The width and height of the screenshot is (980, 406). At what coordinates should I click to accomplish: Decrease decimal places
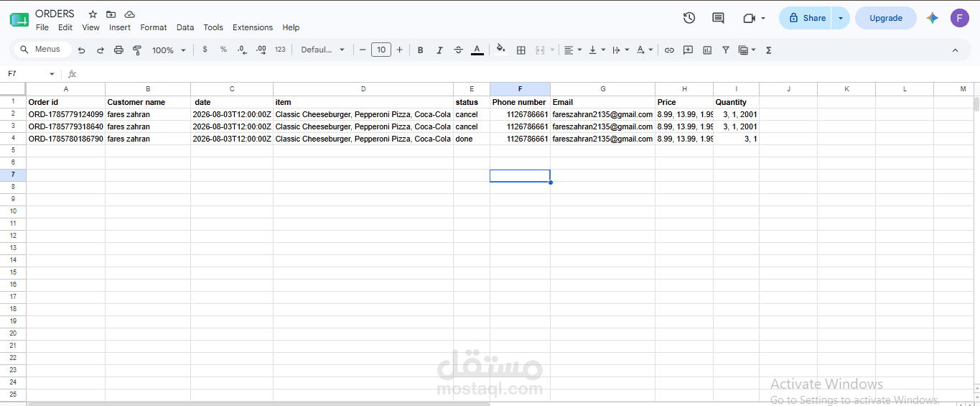[x=242, y=50]
